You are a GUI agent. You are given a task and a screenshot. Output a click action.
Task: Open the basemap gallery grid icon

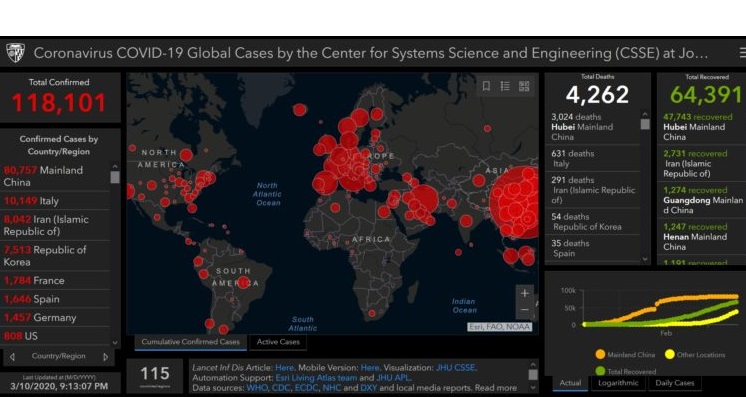click(x=524, y=86)
